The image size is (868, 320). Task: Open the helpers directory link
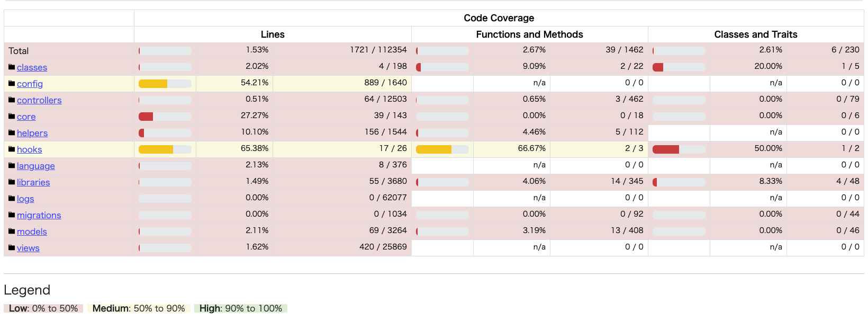(x=32, y=133)
